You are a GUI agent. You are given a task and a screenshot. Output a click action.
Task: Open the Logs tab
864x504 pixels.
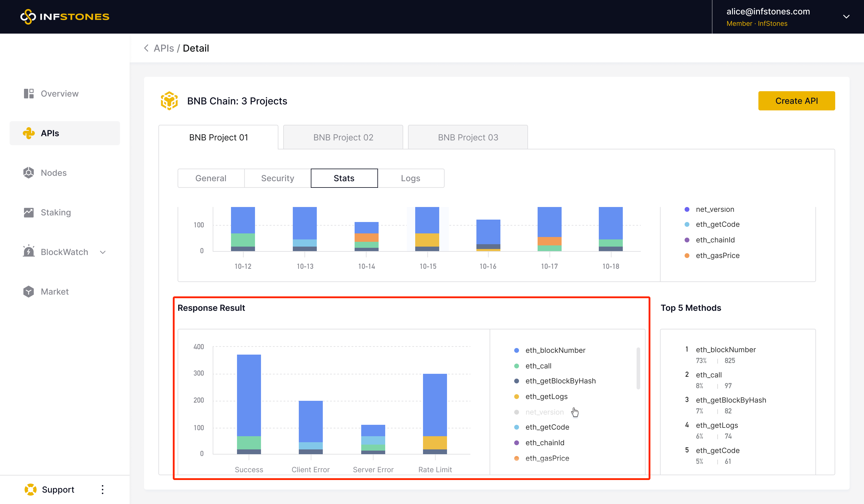click(x=410, y=178)
